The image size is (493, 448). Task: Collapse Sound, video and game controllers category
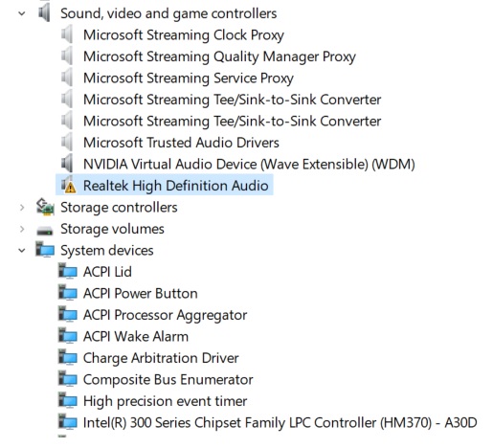pyautogui.click(x=22, y=13)
